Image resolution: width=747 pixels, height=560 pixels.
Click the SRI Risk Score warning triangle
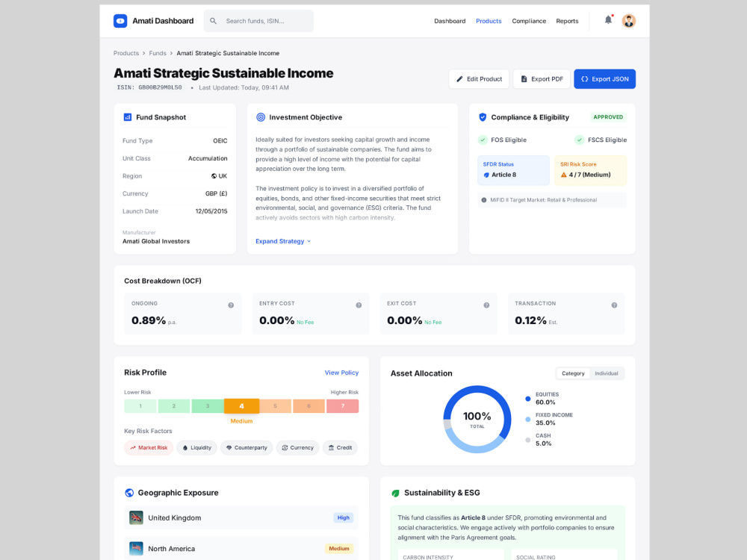(563, 175)
